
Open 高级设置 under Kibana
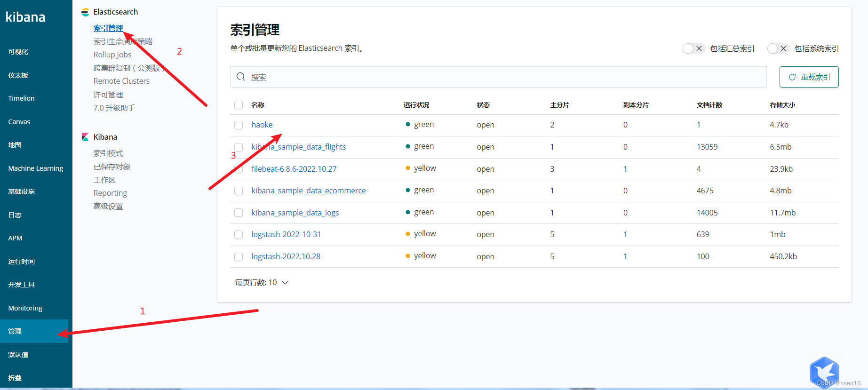108,206
